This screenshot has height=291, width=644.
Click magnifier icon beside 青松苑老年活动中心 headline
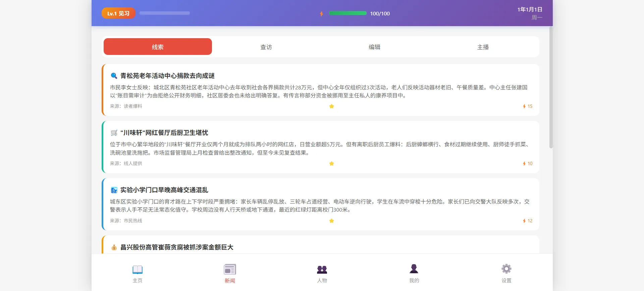(114, 76)
